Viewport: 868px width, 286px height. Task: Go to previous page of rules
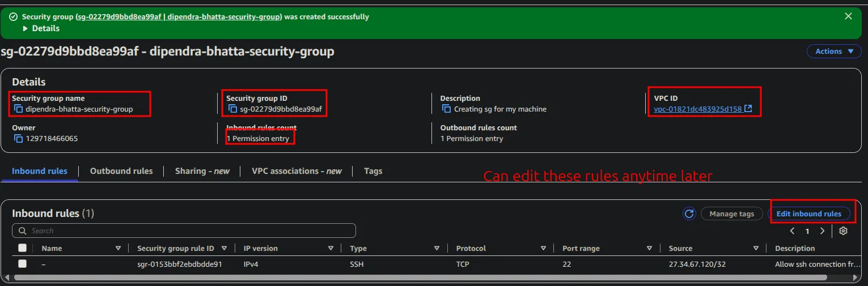(x=792, y=231)
